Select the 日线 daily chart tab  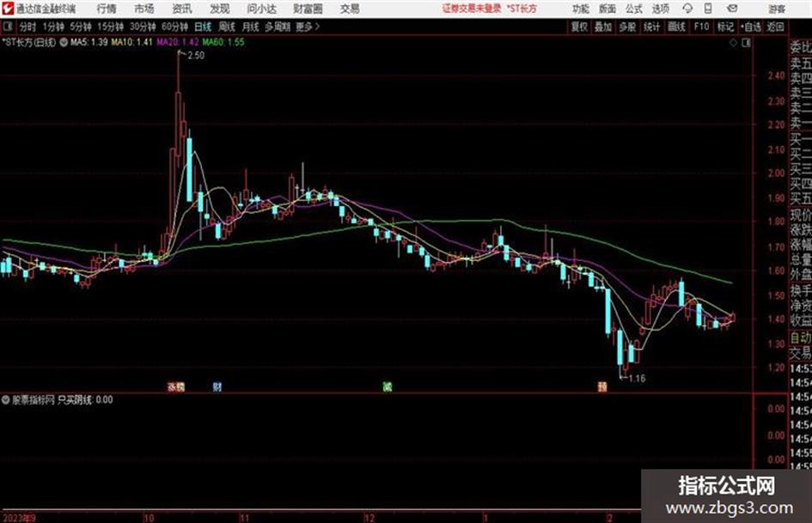(x=203, y=27)
